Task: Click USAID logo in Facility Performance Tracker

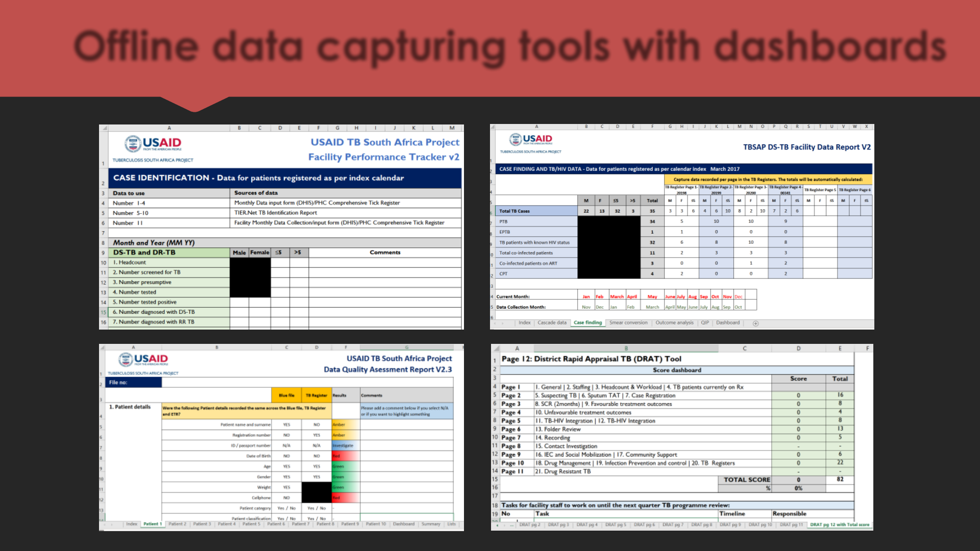Action: click(153, 144)
